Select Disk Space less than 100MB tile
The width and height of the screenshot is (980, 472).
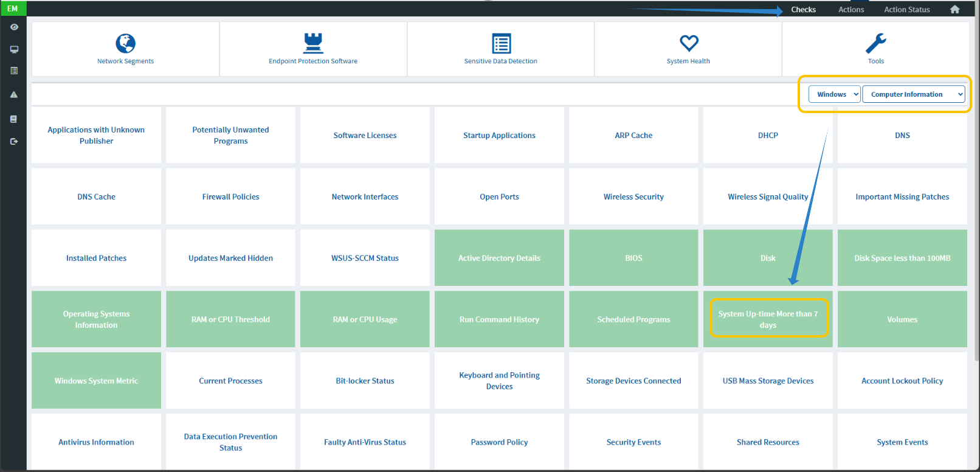click(902, 258)
